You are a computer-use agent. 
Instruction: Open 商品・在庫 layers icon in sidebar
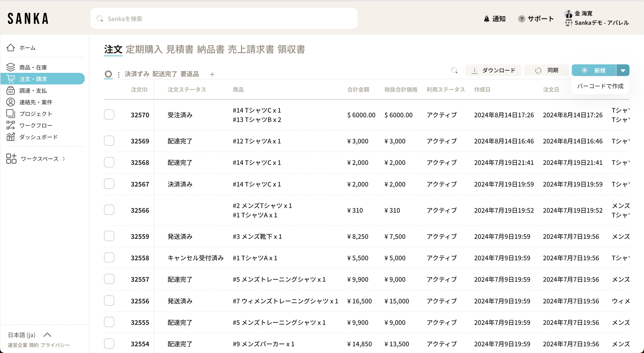click(x=11, y=67)
